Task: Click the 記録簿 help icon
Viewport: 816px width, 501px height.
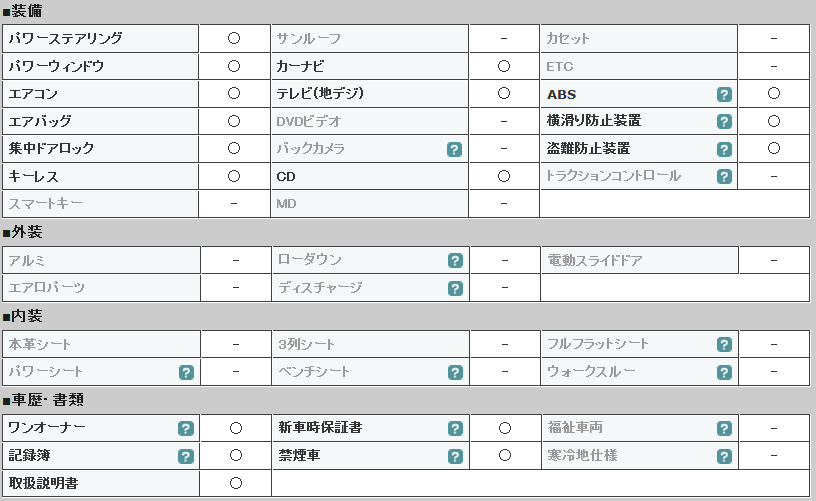Action: pos(186,456)
